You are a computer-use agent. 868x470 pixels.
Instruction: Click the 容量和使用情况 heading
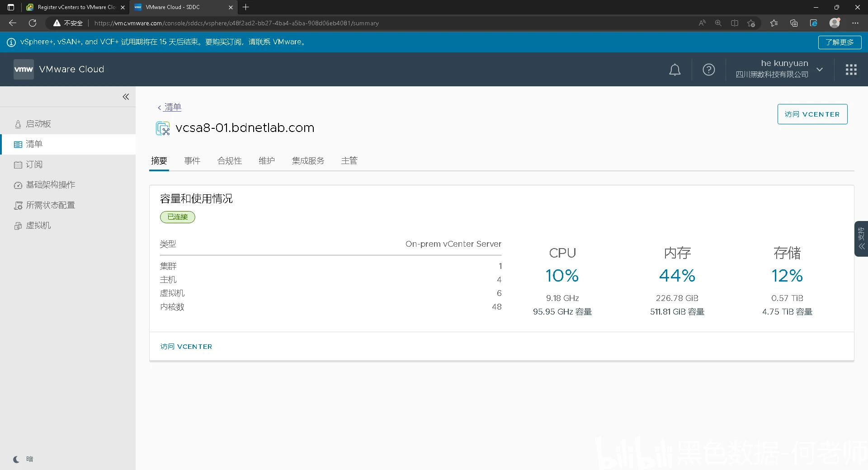tap(196, 199)
